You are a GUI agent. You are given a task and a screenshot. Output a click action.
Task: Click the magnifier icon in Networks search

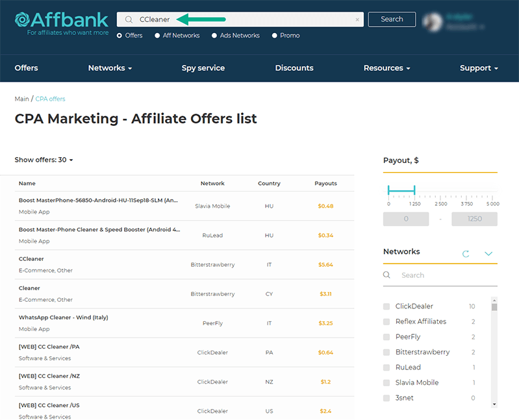point(386,275)
